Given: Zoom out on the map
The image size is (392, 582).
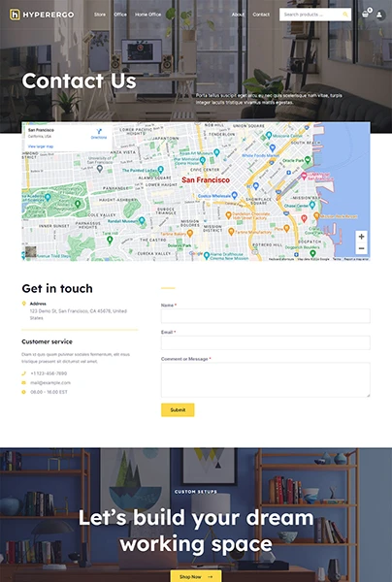Looking at the screenshot, I should [362, 248].
